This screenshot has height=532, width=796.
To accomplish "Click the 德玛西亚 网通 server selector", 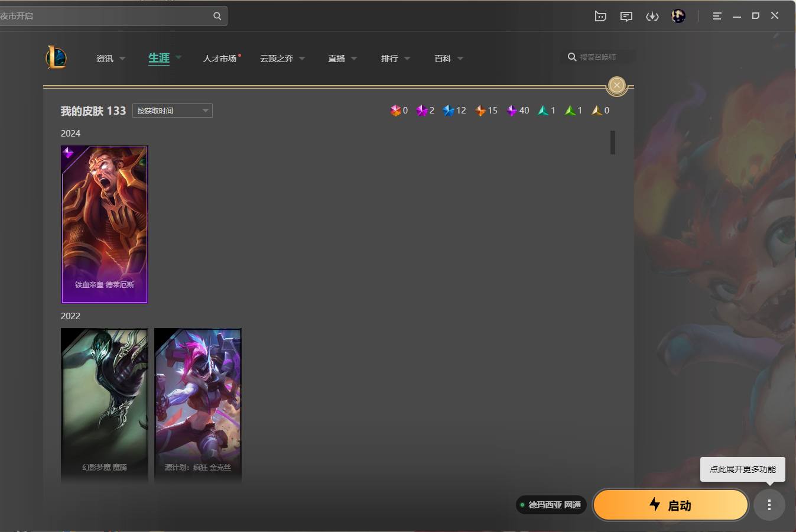I will (x=551, y=505).
